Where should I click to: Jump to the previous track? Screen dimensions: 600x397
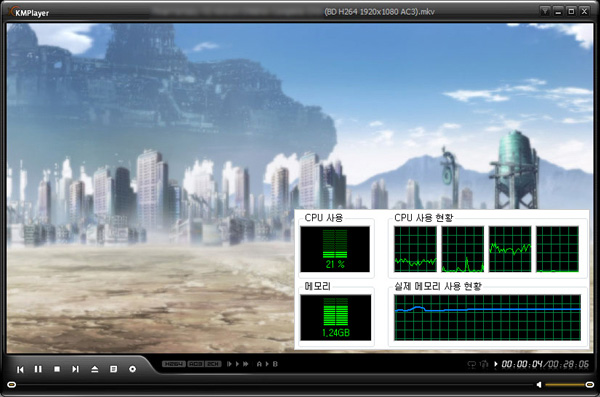(20, 369)
